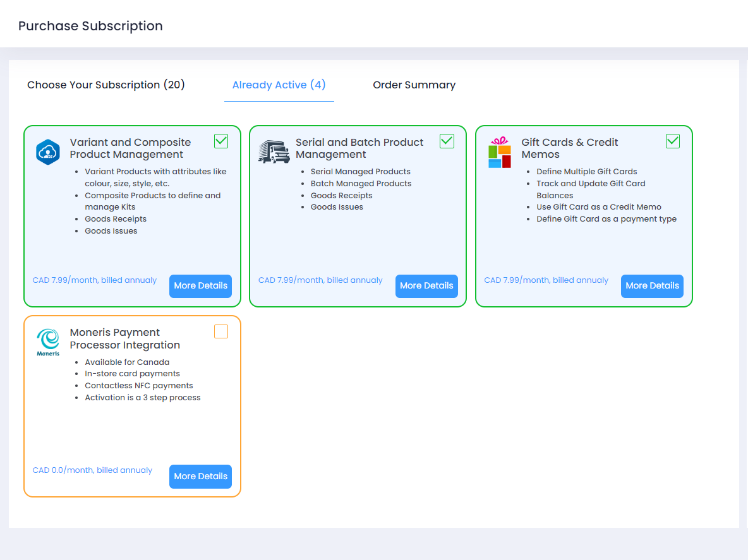Click the Gift Cards gift box icon

[499, 153]
